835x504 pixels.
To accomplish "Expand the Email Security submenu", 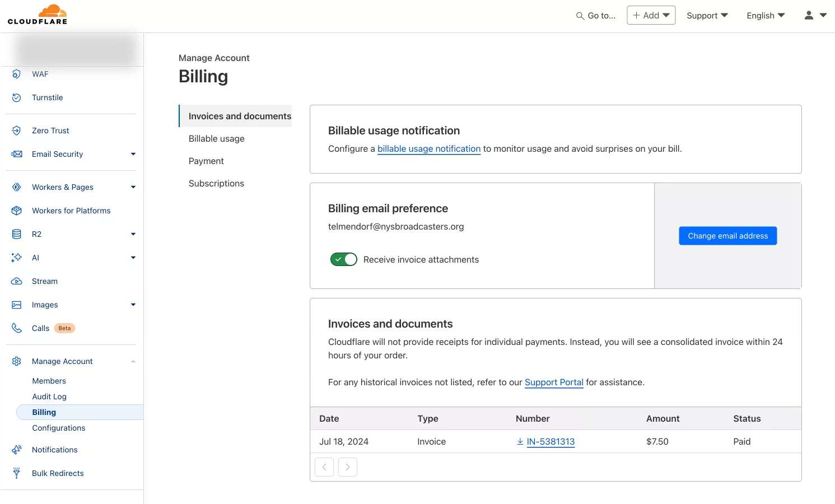I will point(133,154).
